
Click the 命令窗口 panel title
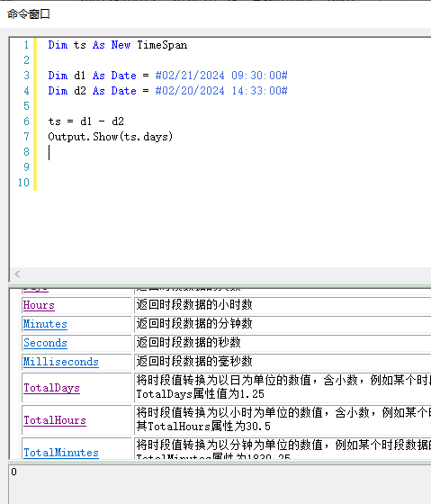point(29,14)
